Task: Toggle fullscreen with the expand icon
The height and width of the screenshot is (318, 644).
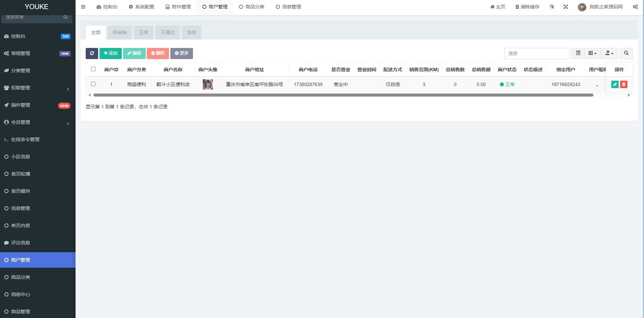Action: (x=566, y=7)
